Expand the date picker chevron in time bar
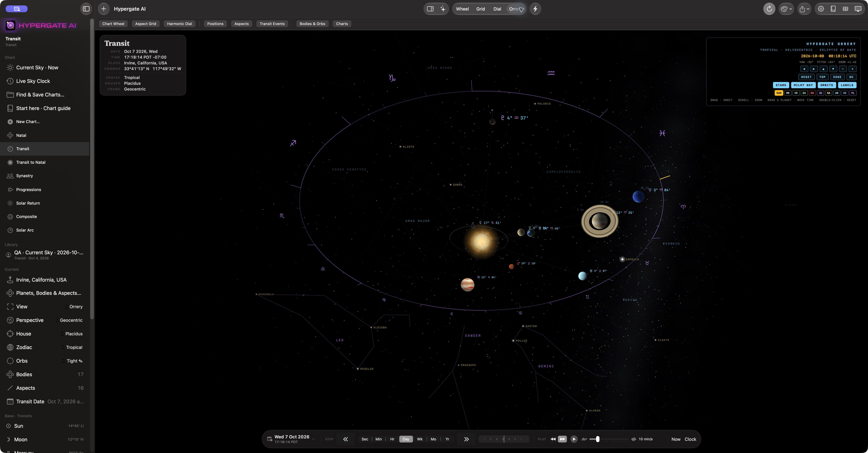This screenshot has width=868, height=453. coord(313,439)
